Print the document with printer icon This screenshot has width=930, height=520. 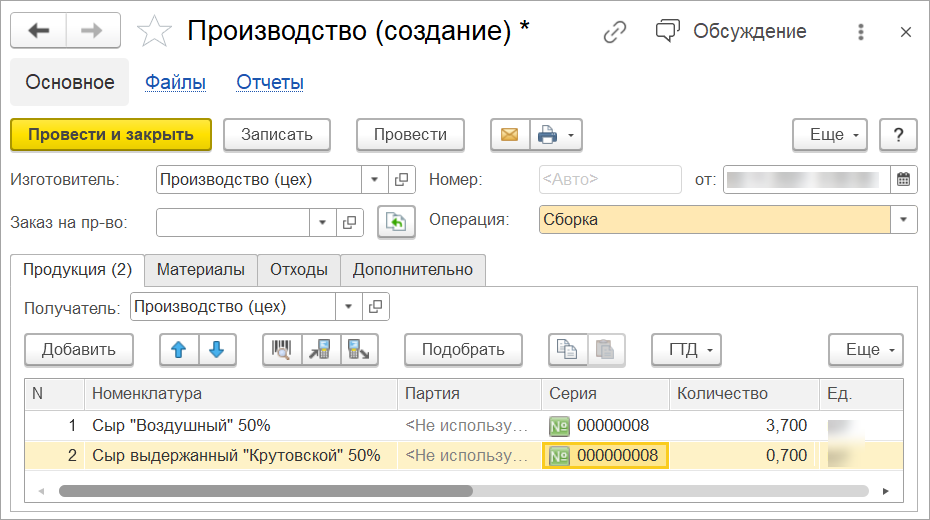(547, 135)
